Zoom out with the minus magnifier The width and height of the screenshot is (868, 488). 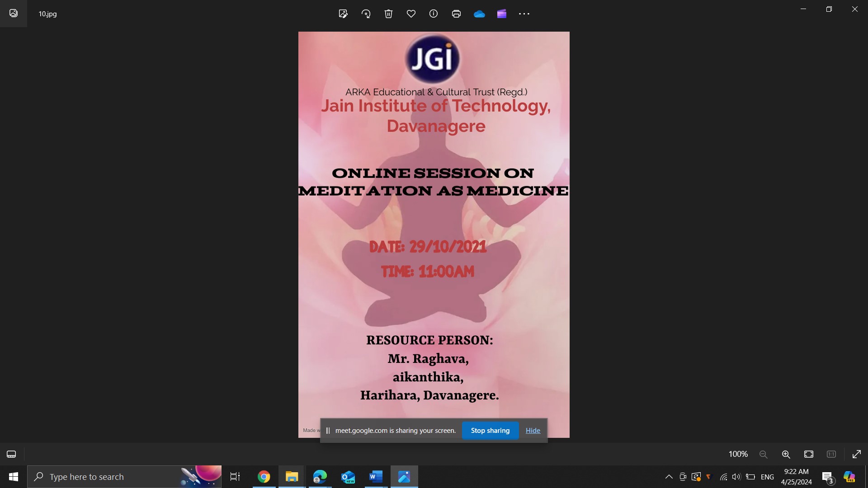point(764,454)
